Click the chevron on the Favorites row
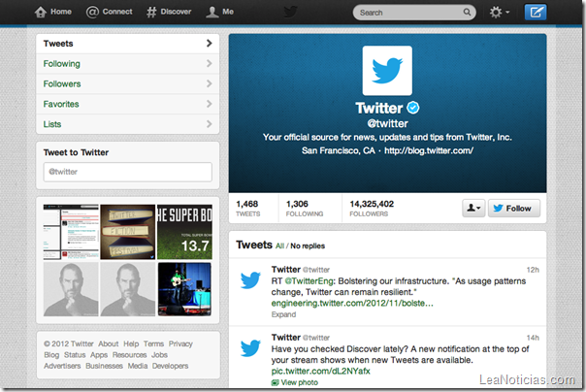 (x=210, y=104)
